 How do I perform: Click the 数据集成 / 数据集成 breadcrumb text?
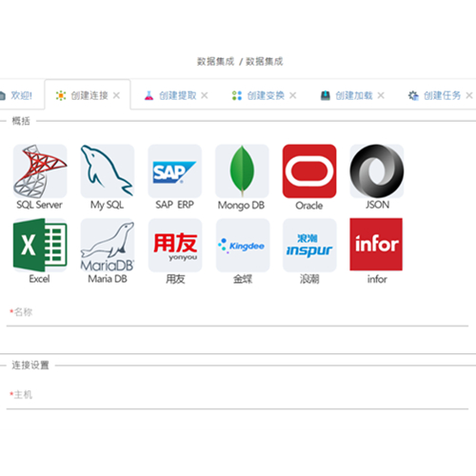click(x=240, y=61)
